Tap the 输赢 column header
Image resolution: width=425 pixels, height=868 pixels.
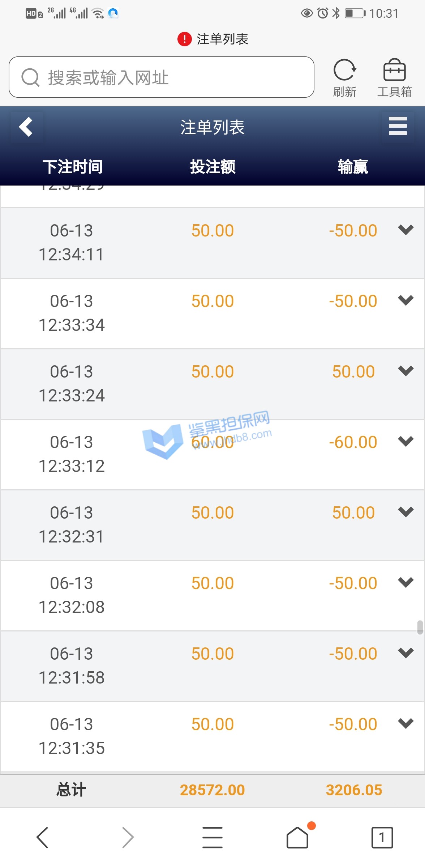(353, 167)
